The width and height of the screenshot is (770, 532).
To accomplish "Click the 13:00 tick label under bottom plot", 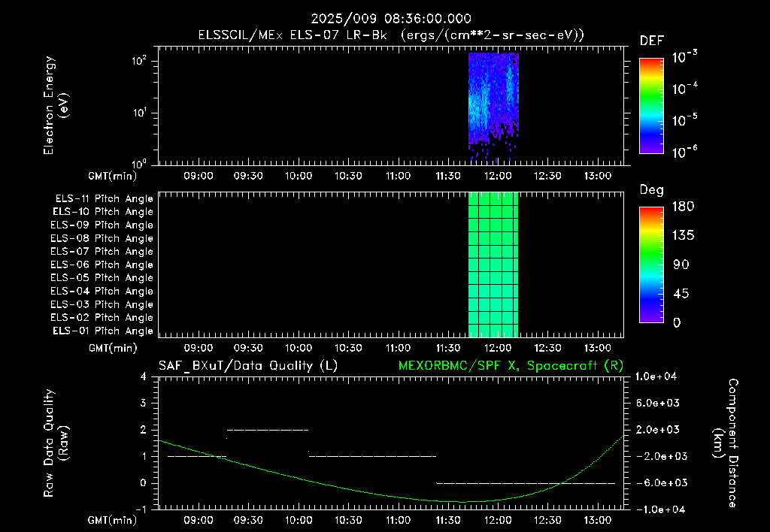I will [598, 520].
